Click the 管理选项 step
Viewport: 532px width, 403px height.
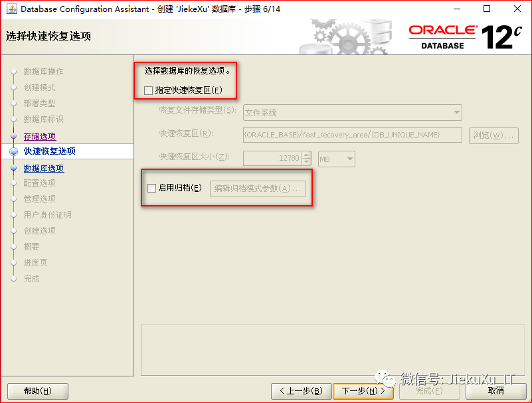(x=39, y=199)
